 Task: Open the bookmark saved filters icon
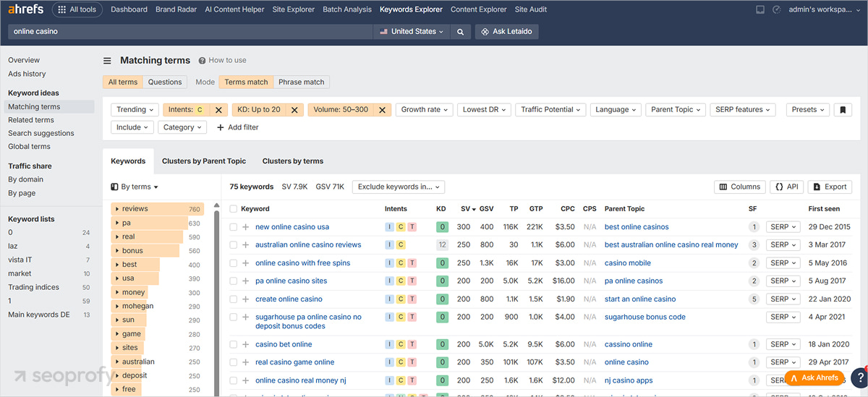point(843,110)
